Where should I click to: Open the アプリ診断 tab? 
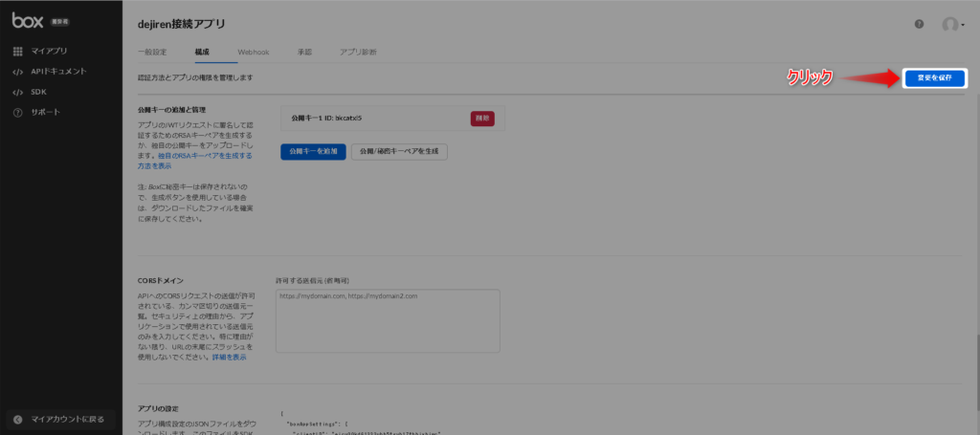[358, 53]
